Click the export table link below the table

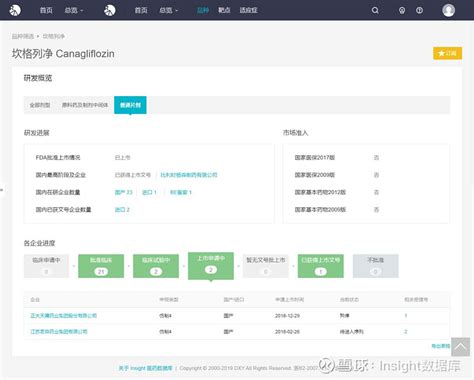(x=441, y=346)
